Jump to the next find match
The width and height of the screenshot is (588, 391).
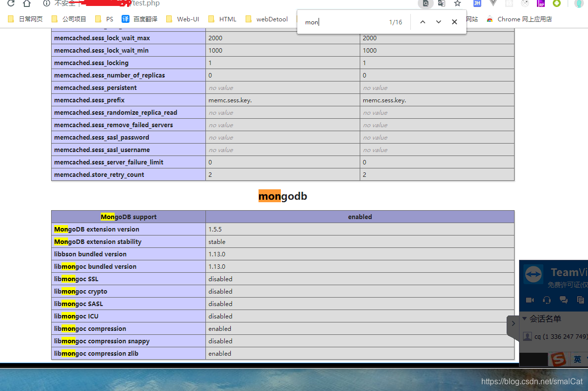click(438, 22)
